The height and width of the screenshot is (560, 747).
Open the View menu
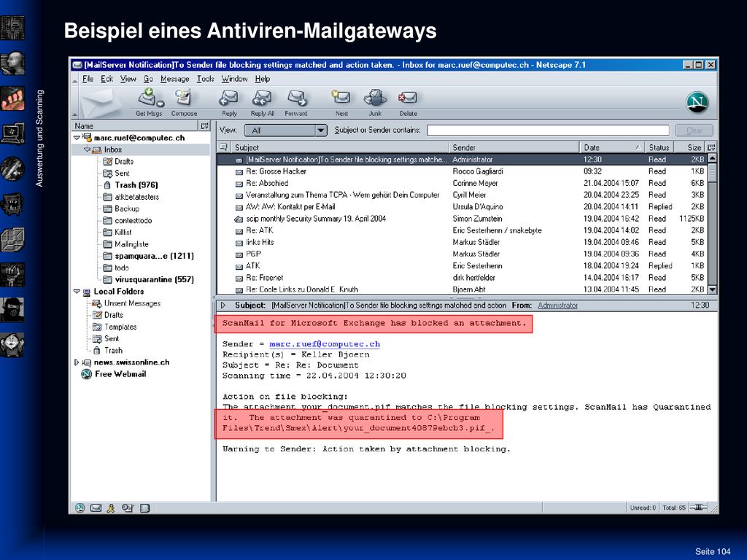(128, 79)
